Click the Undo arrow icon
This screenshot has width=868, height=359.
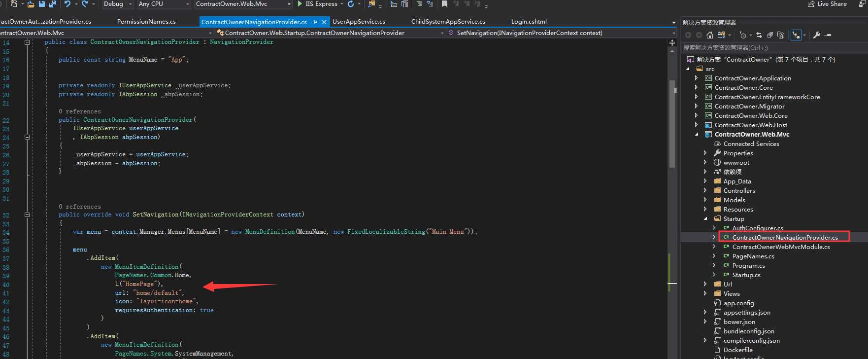pyautogui.click(x=67, y=4)
